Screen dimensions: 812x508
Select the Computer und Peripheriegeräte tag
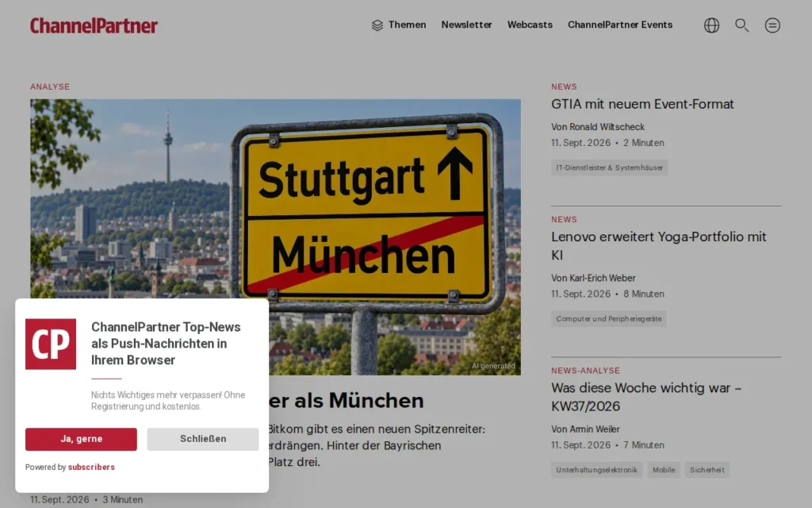pyautogui.click(x=608, y=319)
